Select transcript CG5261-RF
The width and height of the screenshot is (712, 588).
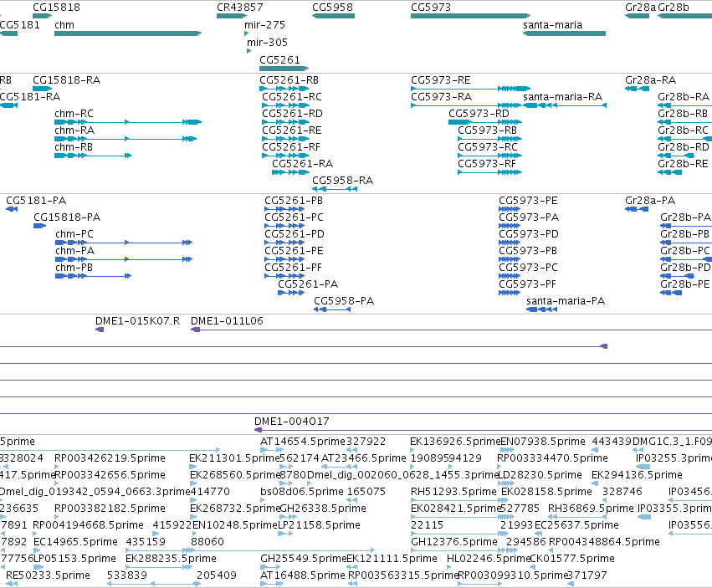click(x=285, y=156)
